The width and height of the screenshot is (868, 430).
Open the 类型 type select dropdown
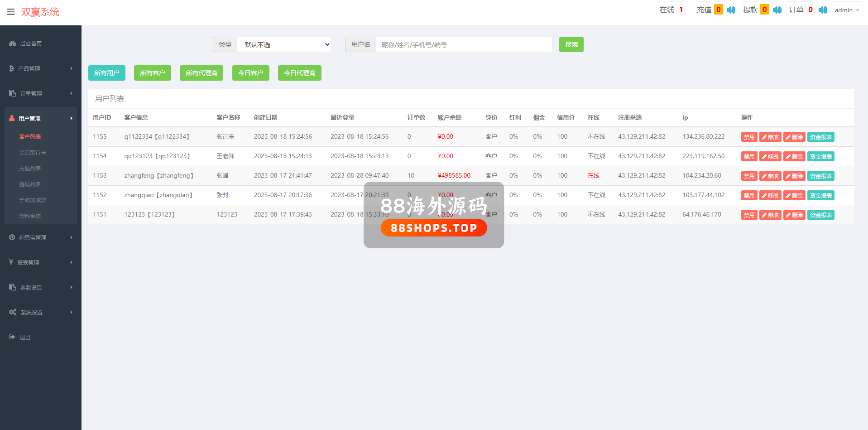[x=284, y=44]
